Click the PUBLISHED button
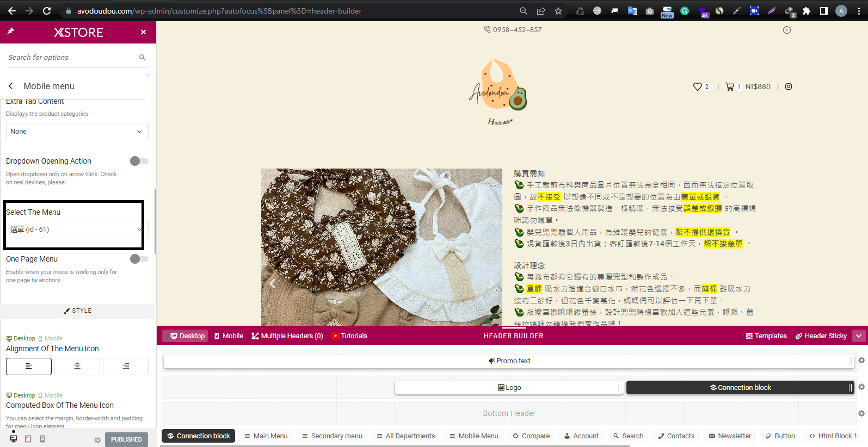Viewport: 868px width, 447px height. click(x=126, y=439)
